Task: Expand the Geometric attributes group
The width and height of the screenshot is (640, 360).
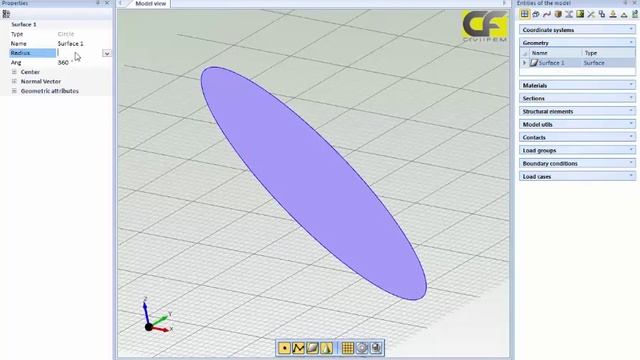Action: point(14,91)
